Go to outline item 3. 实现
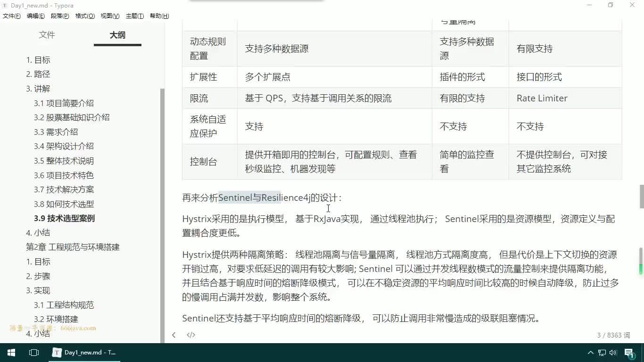 [38, 290]
